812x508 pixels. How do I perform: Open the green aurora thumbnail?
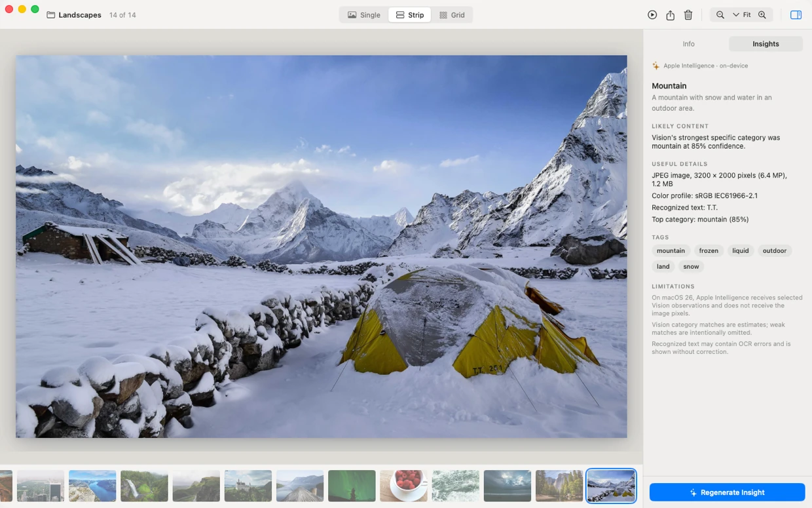352,486
